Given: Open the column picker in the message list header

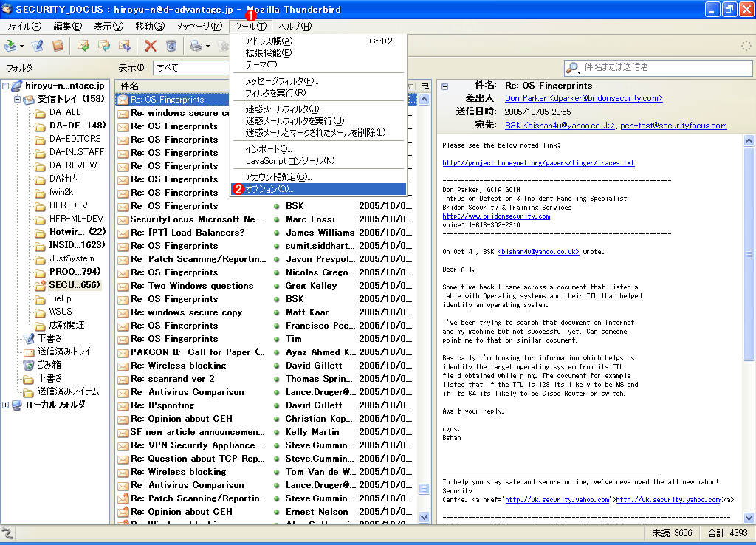Looking at the screenshot, I should point(425,86).
